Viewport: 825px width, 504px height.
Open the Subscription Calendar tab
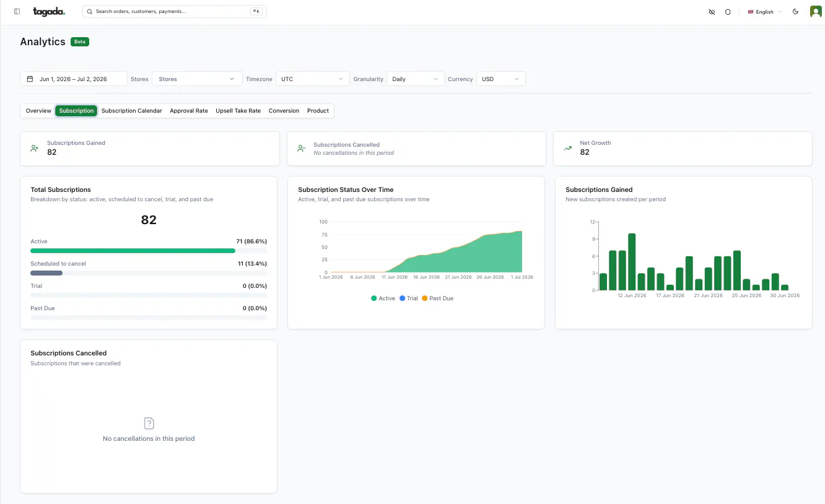[x=132, y=111]
